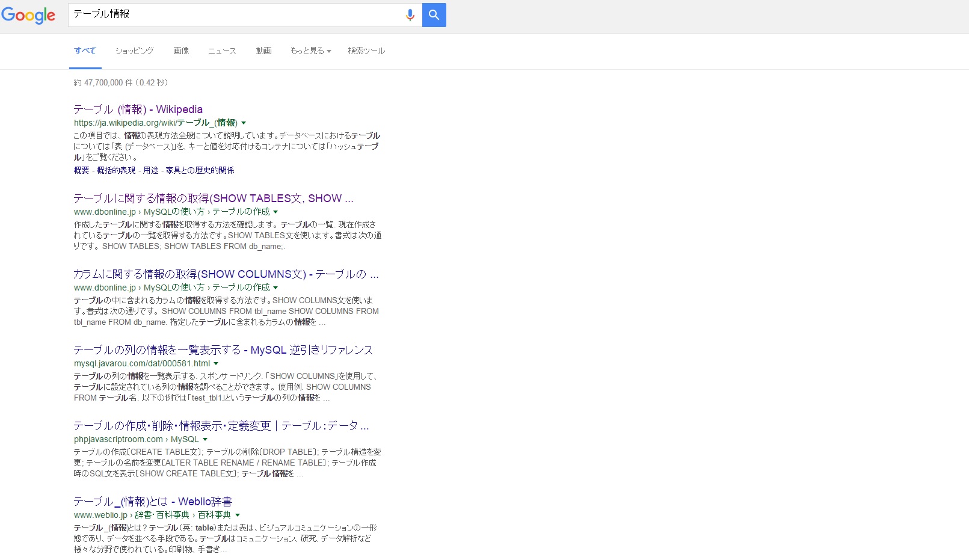
Task: Expand the もっと見る dropdown
Action: (310, 51)
